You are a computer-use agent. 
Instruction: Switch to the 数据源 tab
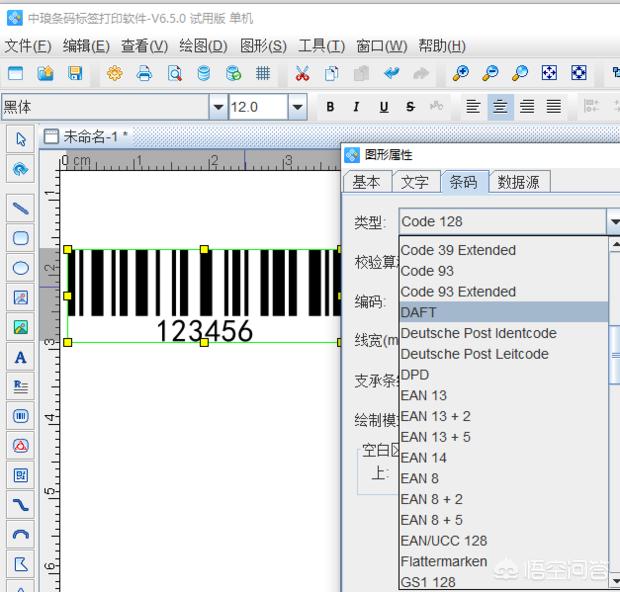point(518,182)
